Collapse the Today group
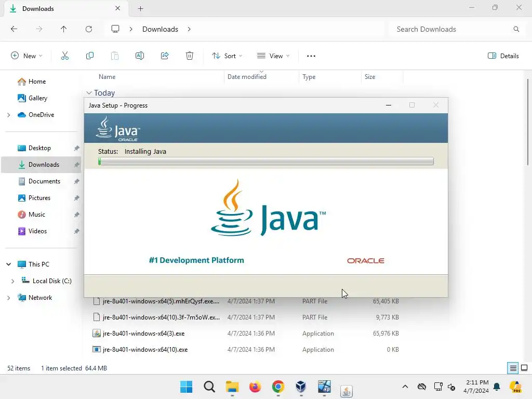Viewport: 532px width, 399px height. click(89, 93)
